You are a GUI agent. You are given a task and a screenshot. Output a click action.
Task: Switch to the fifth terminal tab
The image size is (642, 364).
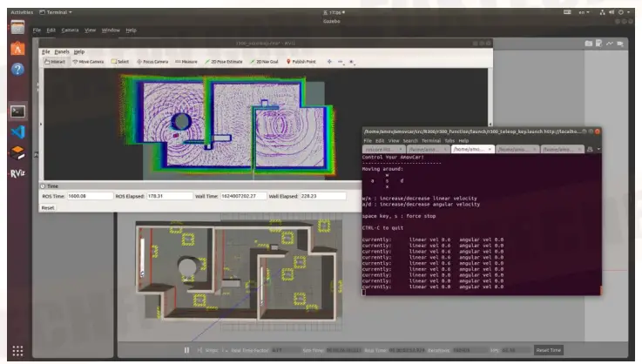[x=562, y=150]
